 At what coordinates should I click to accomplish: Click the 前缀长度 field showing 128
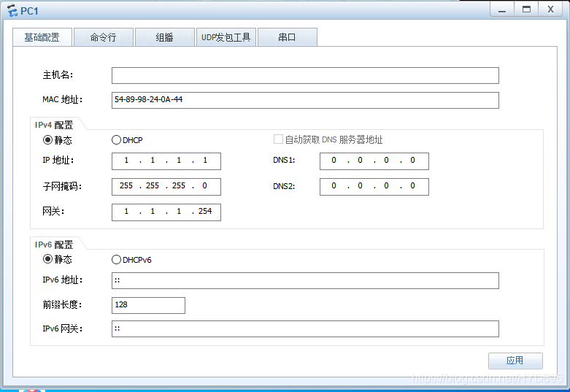pos(148,305)
